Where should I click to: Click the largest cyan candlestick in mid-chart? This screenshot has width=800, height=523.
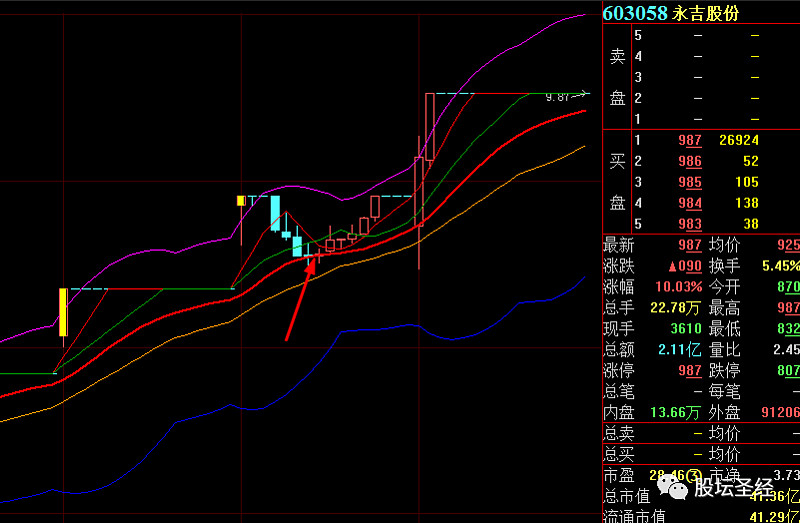tap(275, 213)
